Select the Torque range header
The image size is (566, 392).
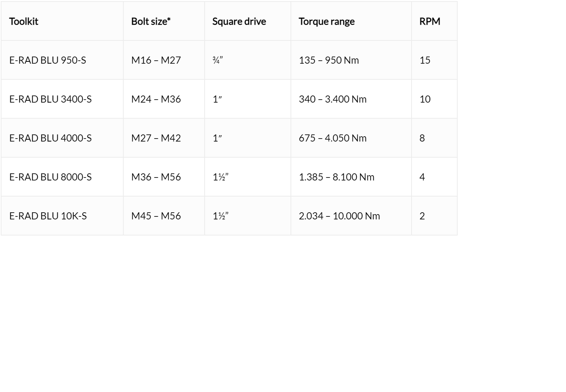(x=351, y=21)
